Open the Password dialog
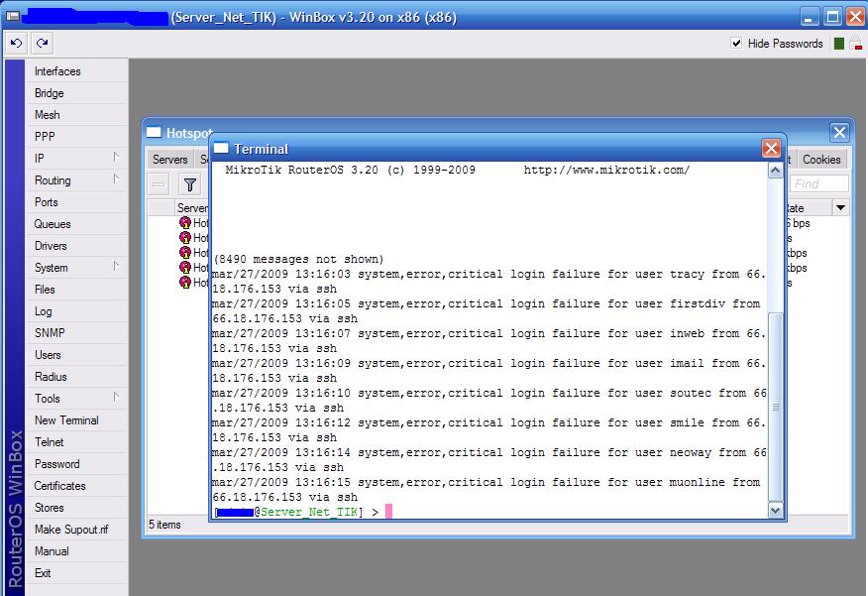 57,464
